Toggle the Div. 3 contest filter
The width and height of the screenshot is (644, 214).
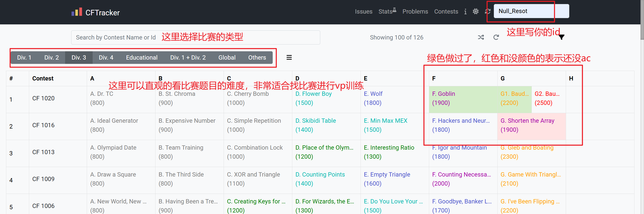79,58
